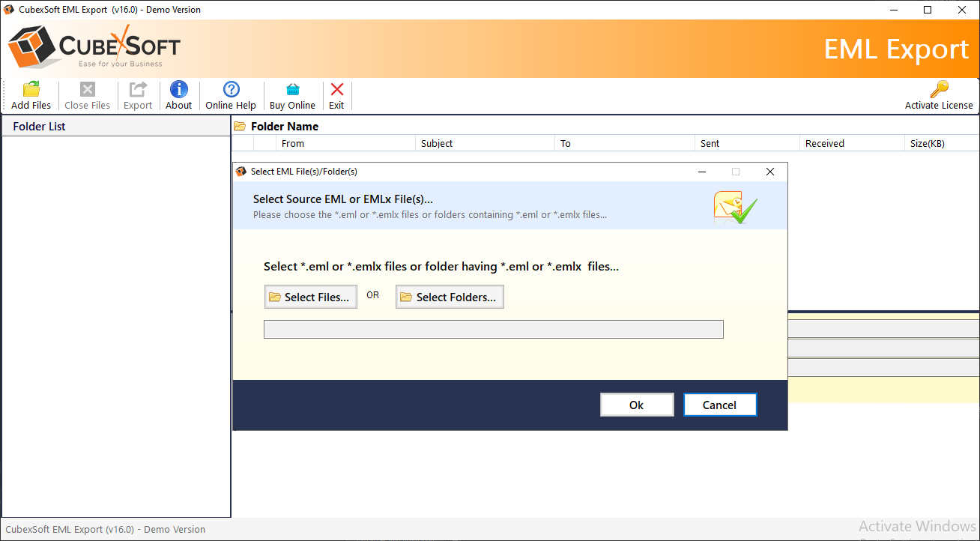Click the Select Folders... button
The width and height of the screenshot is (980, 541).
point(450,297)
